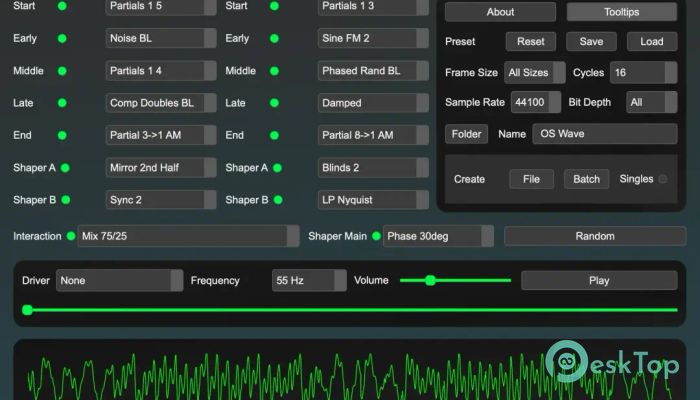This screenshot has width=700, height=400.
Task: Toggle the left Middle green indicator
Action: click(62, 71)
